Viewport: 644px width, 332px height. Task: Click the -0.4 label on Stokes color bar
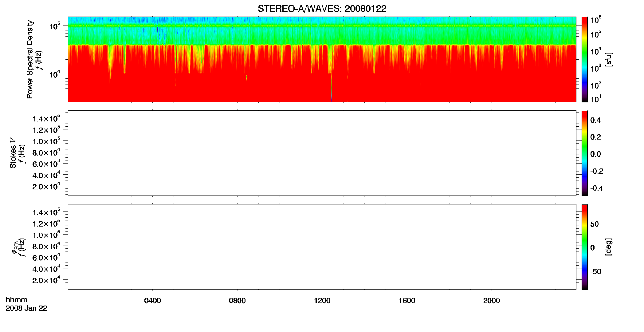[597, 188]
